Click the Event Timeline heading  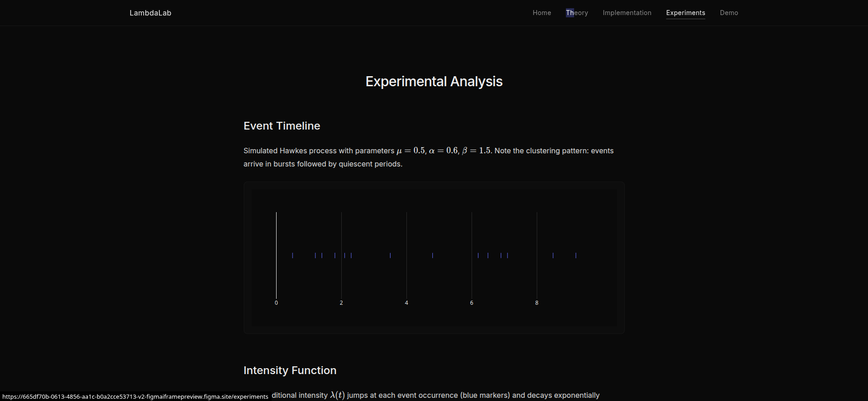tap(282, 126)
